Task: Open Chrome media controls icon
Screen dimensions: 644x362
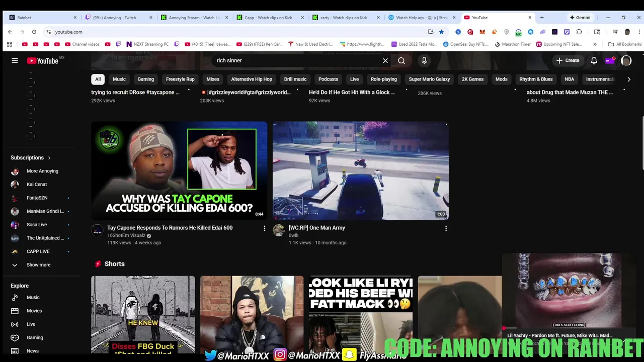Action: point(615,32)
